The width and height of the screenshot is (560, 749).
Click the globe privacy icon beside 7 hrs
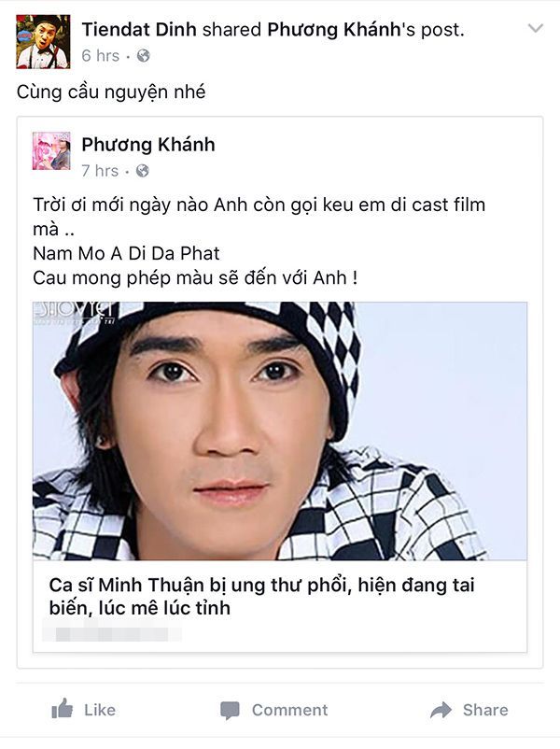[142, 171]
